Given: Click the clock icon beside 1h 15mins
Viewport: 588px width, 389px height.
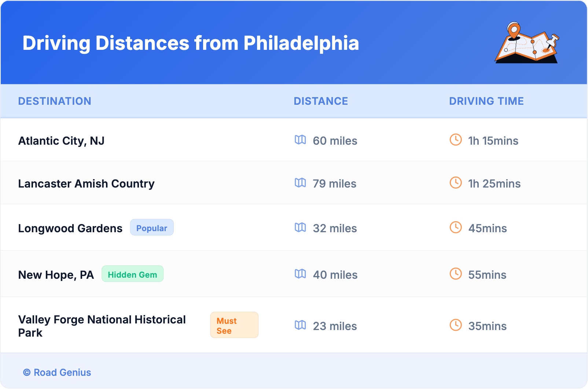Looking at the screenshot, I should point(456,140).
